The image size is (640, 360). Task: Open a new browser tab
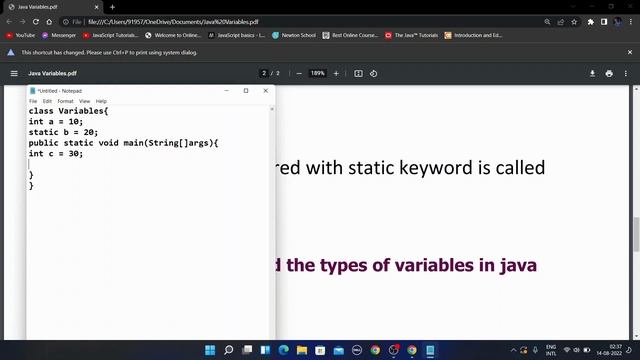(112, 7)
